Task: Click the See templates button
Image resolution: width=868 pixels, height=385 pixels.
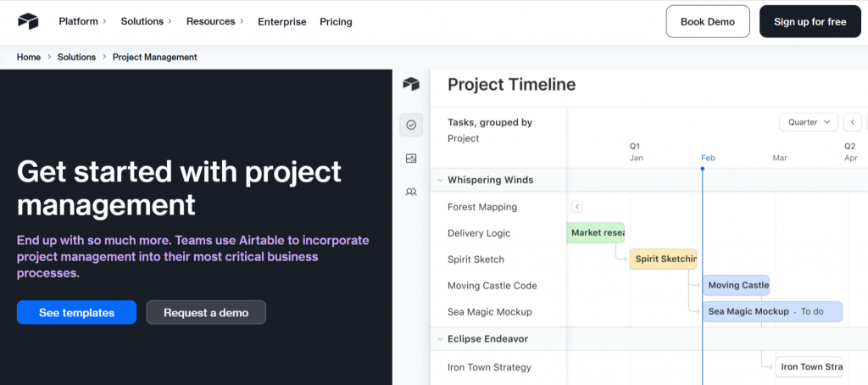Action: pyautogui.click(x=76, y=312)
